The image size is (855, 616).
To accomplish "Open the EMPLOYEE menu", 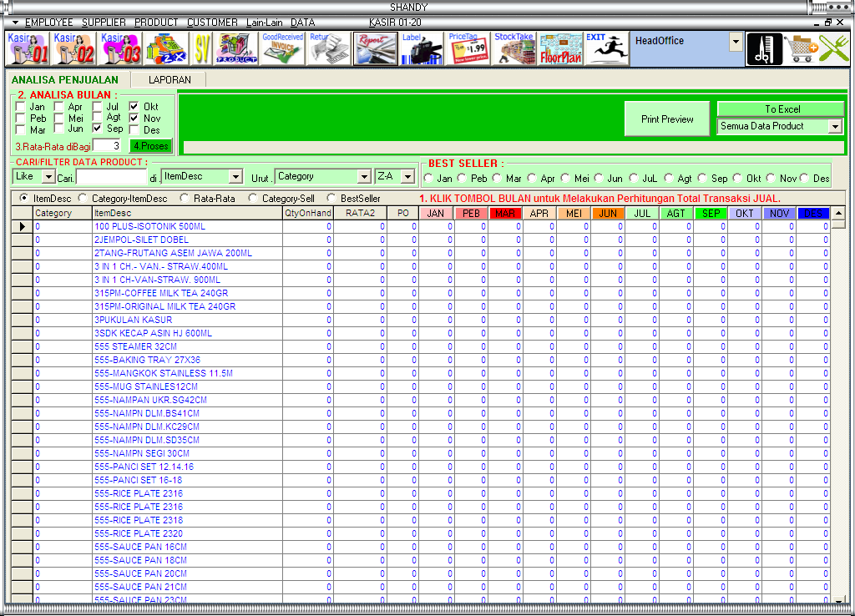I will [48, 23].
